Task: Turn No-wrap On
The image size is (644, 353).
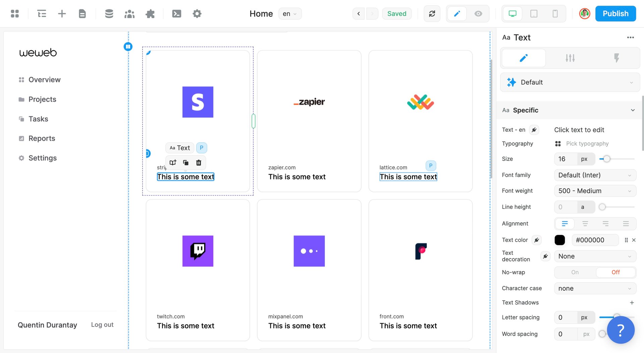Action: click(575, 273)
